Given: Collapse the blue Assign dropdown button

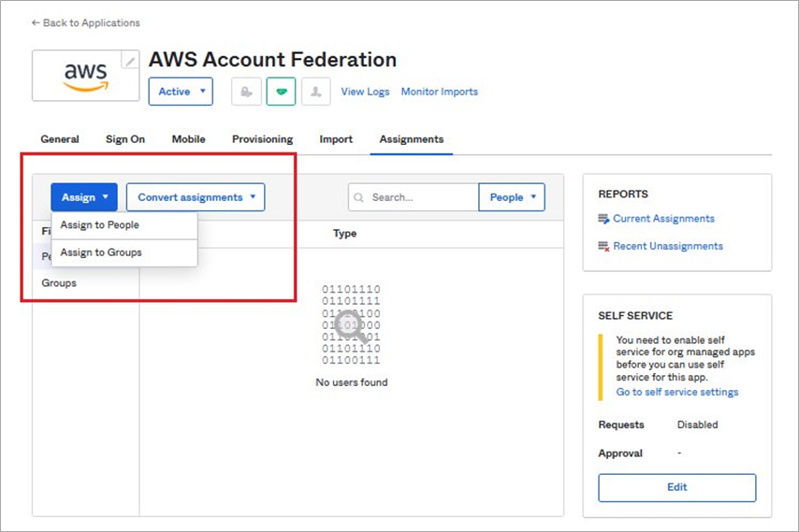Looking at the screenshot, I should (84, 197).
